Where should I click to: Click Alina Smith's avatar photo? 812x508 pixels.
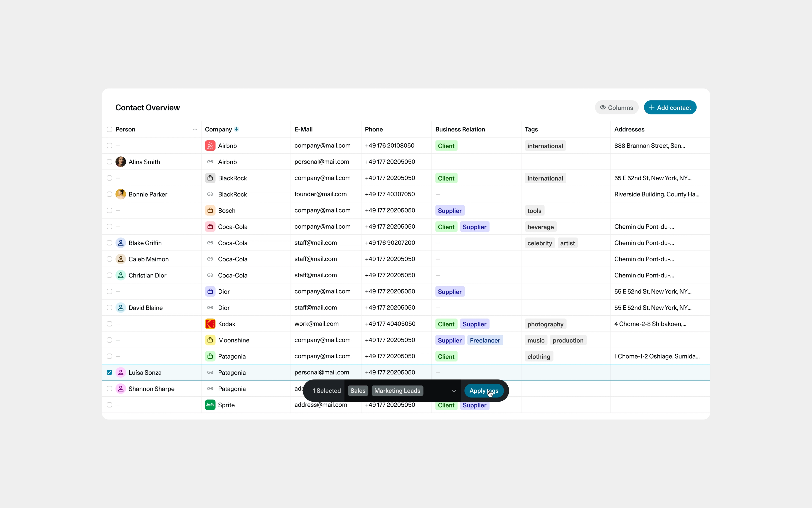[121, 162]
